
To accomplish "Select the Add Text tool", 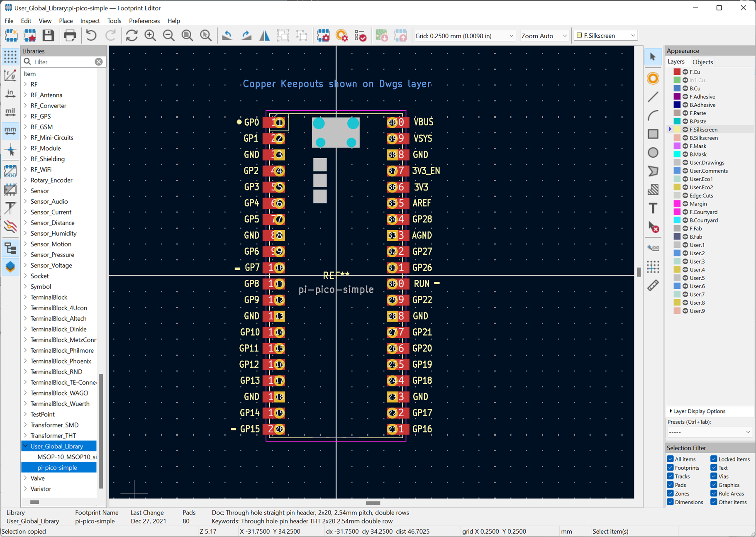I will tap(653, 208).
